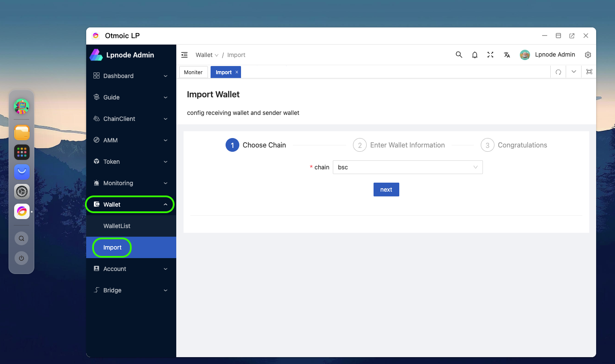Viewport: 615px width, 364px height.
Task: Click the Lpnode Admin user avatar
Action: 525,55
